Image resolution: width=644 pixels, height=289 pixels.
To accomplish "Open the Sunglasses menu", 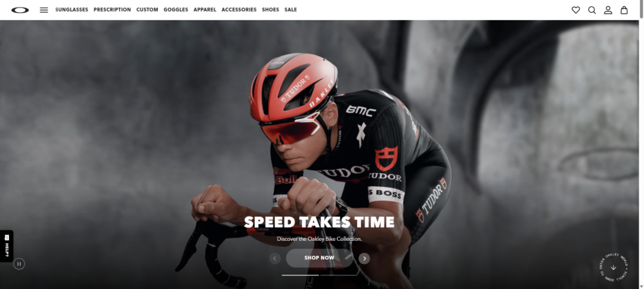I will [x=72, y=10].
